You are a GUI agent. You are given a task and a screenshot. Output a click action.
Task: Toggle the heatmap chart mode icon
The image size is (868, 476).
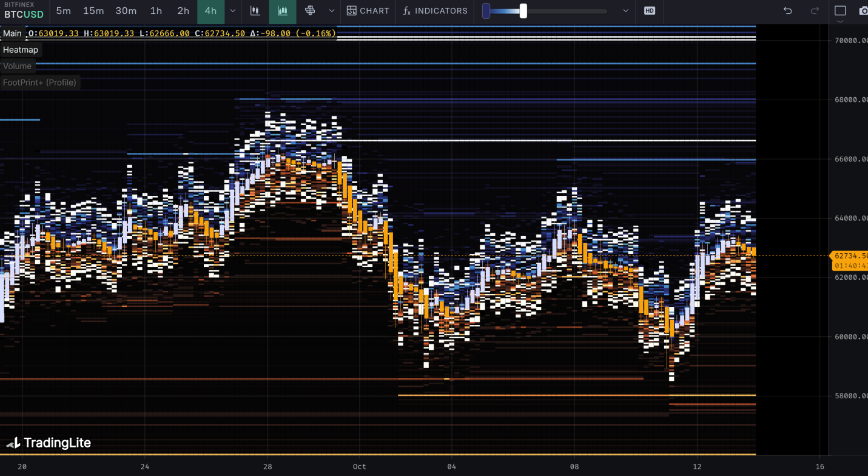(x=283, y=11)
